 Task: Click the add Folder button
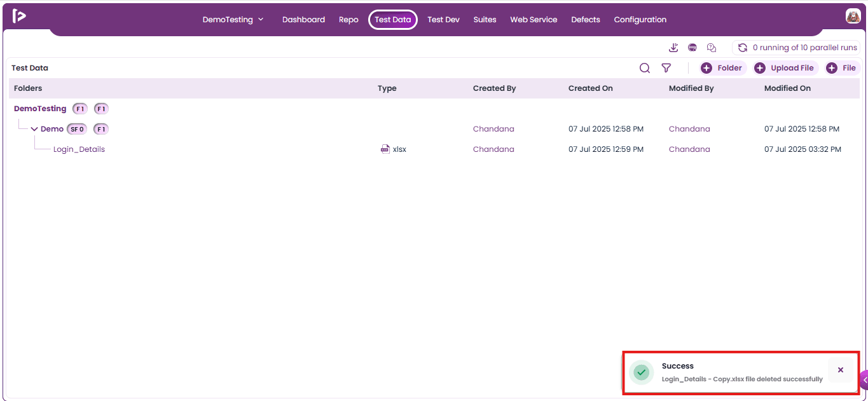coord(722,68)
